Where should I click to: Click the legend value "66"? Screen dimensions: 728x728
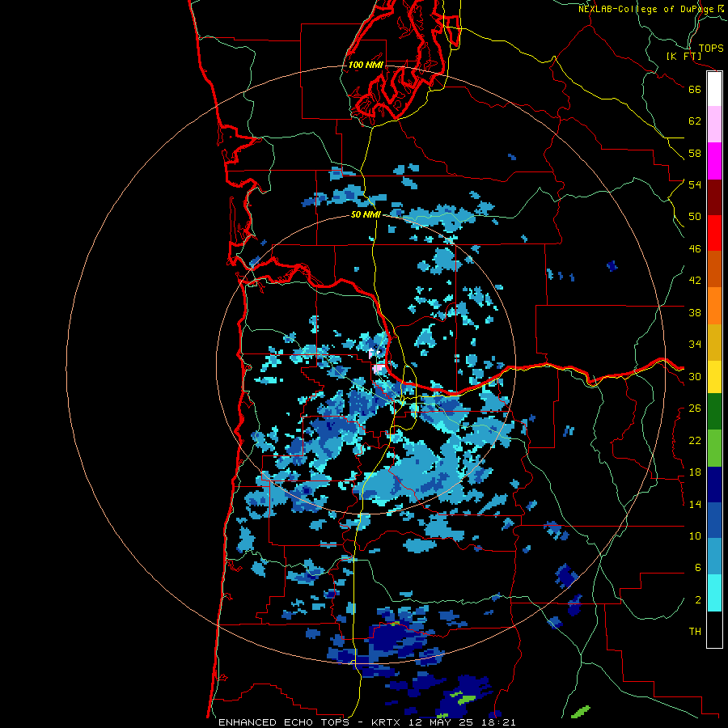coord(695,90)
